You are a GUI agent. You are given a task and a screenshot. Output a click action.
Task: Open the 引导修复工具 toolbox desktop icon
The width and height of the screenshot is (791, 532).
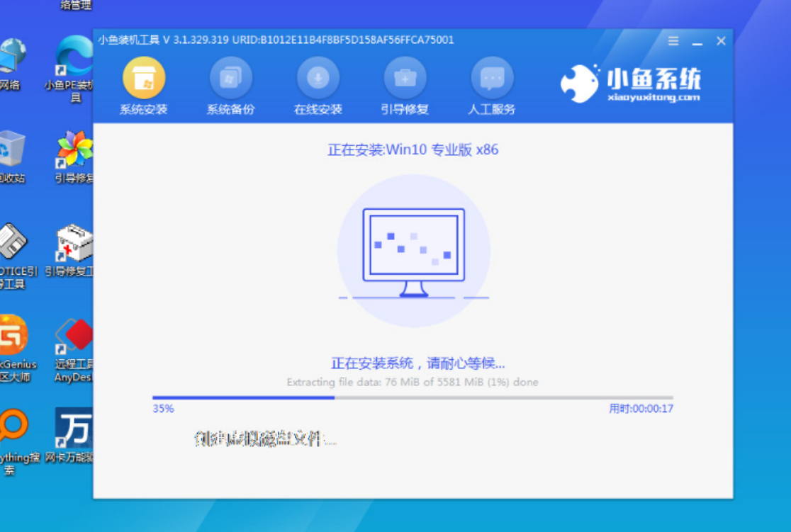69,251
